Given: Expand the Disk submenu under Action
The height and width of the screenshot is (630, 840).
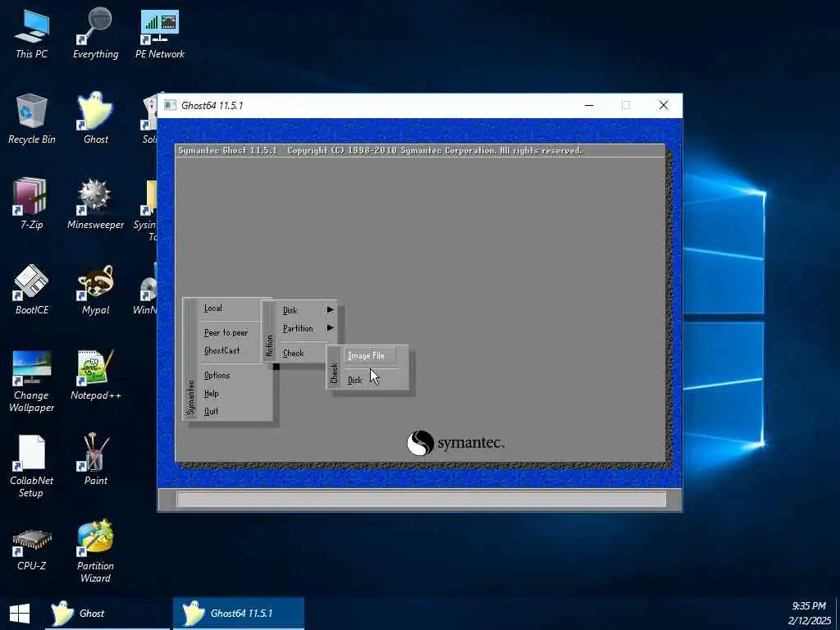Looking at the screenshot, I should tap(308, 310).
